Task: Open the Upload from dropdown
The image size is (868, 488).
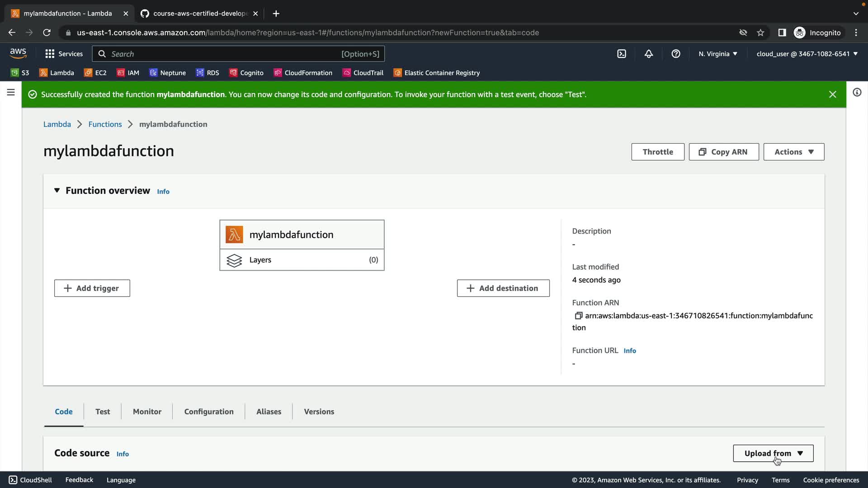Action: tap(773, 453)
